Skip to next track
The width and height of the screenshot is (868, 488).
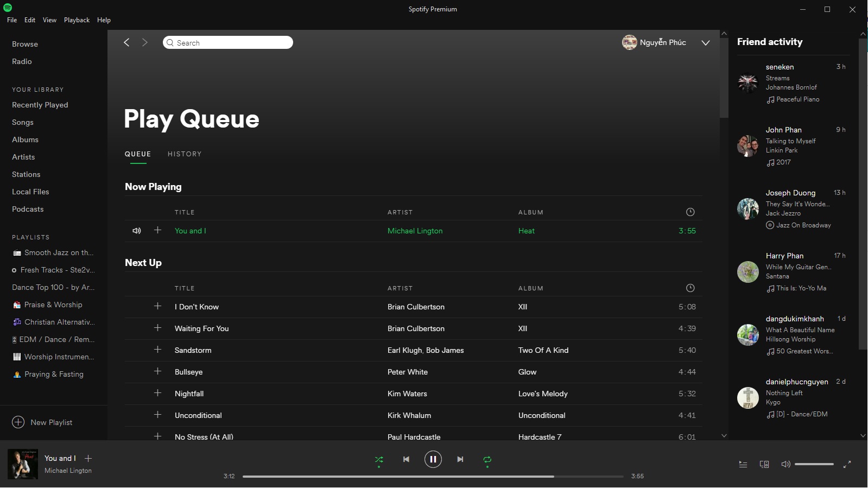[x=460, y=459]
